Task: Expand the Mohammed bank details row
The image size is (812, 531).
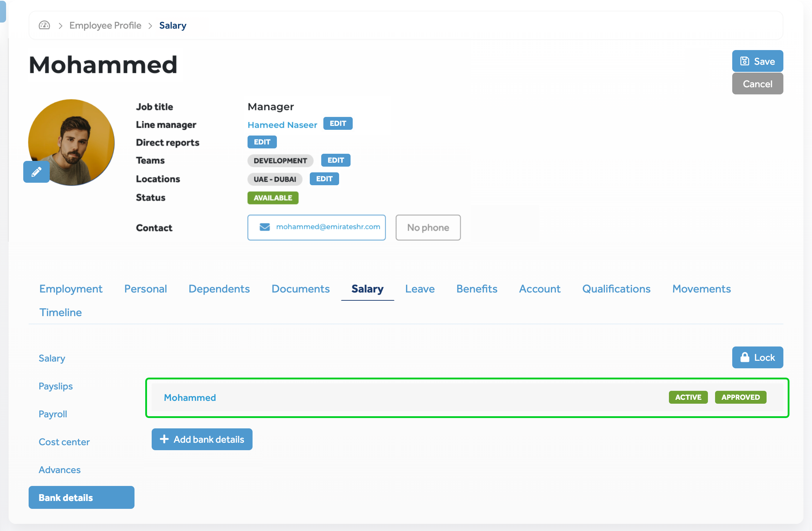Action: (x=467, y=397)
